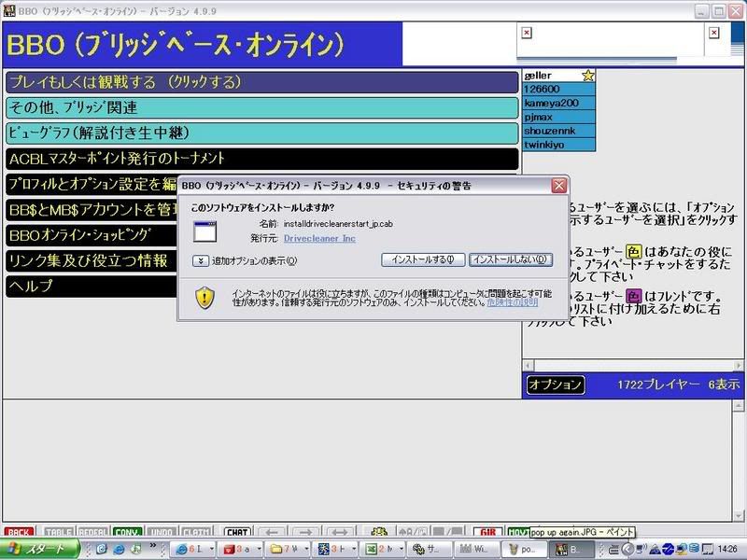Click the CONV. toolbar button
The width and height of the screenshot is (747, 560).
[127, 532]
